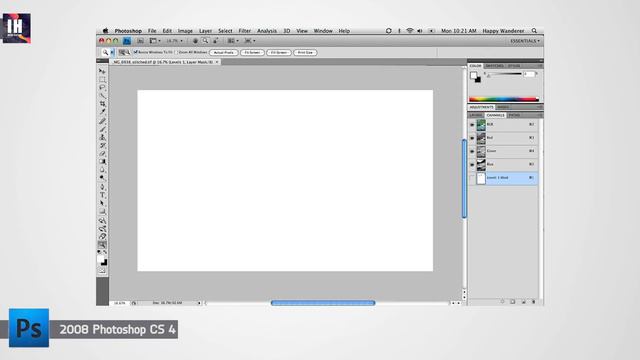Click Rotate View tool in application bar
This screenshot has width=640, height=360.
click(x=216, y=41)
